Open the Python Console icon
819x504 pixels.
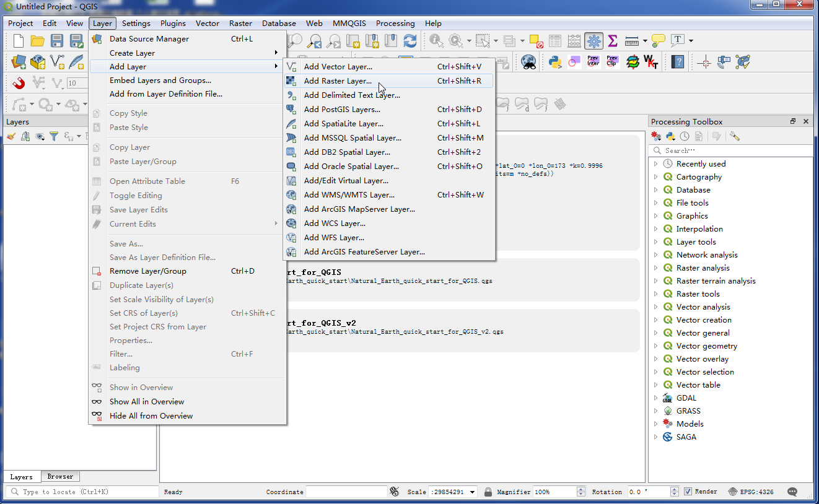pyautogui.click(x=555, y=62)
